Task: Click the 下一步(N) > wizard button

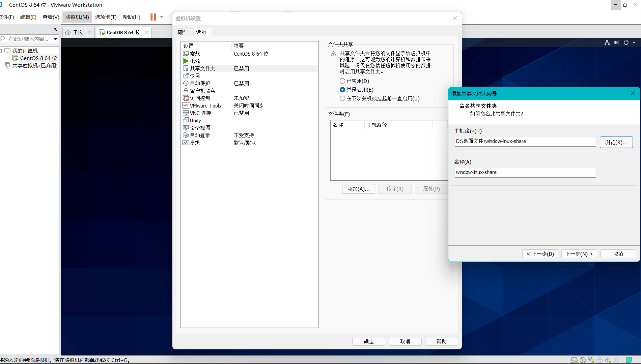Action: (x=579, y=254)
